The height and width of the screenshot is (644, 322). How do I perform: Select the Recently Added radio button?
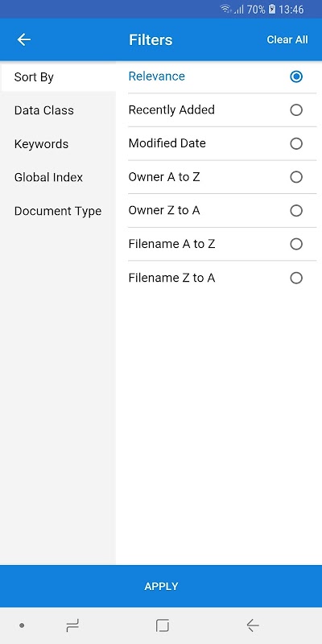[x=296, y=110]
